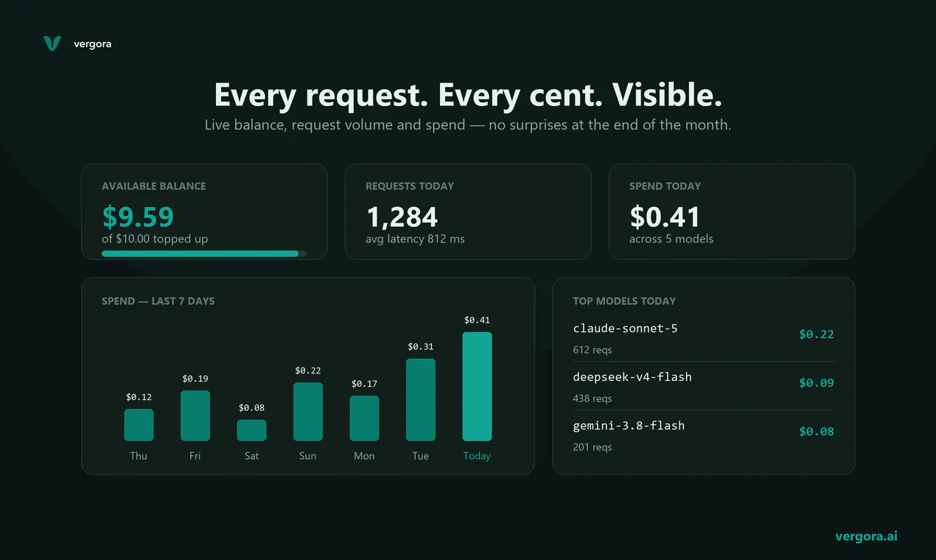Click the "REQUESTS TODAY" card label
Image resolution: width=936 pixels, height=560 pixels.
point(410,186)
